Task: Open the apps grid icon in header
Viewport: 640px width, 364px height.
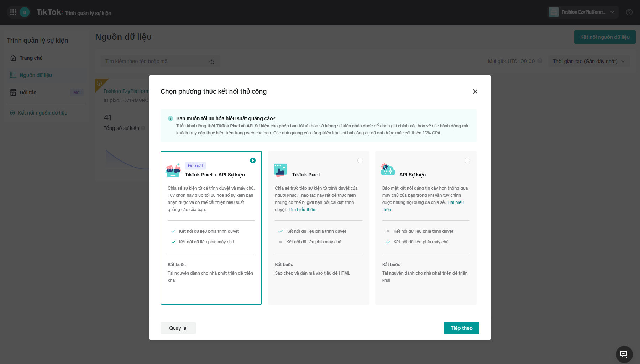Action: tap(13, 12)
